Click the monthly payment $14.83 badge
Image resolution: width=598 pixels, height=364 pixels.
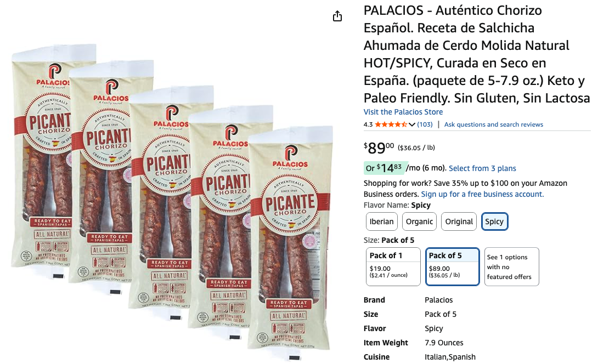[383, 168]
